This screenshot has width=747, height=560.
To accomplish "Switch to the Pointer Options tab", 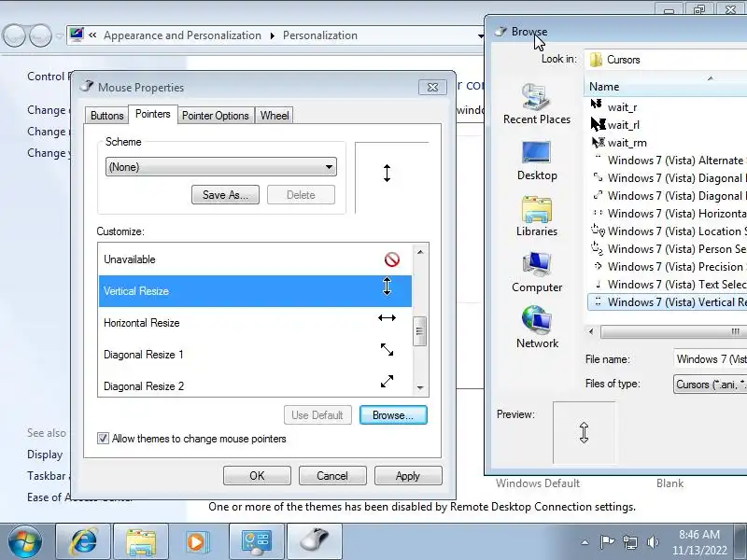I will [x=216, y=115].
